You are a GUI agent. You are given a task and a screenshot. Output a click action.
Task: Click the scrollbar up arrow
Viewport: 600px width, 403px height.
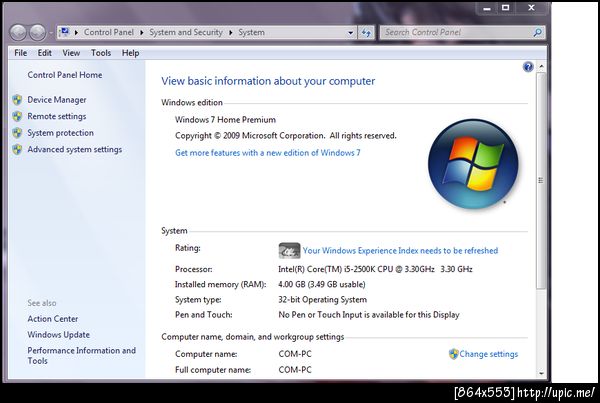tap(541, 67)
